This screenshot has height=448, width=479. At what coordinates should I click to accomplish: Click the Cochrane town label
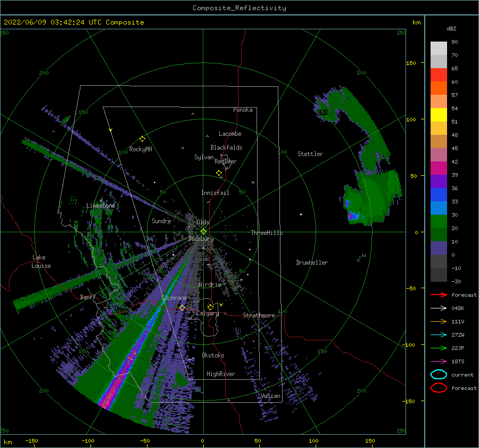174,298
